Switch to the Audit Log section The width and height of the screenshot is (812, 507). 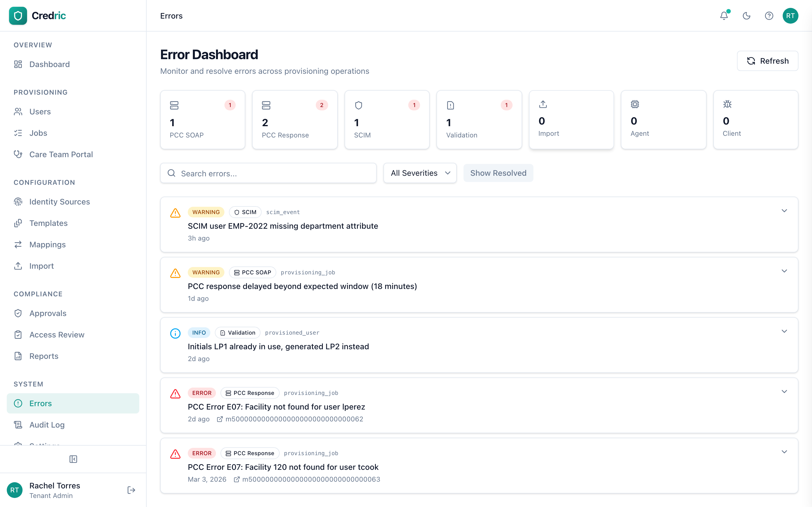point(47,424)
